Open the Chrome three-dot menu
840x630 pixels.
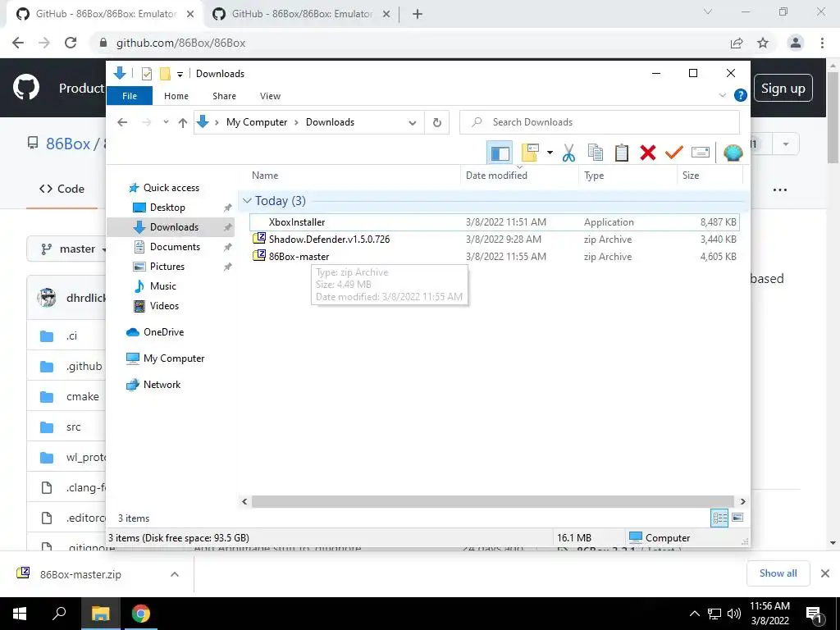[822, 43]
